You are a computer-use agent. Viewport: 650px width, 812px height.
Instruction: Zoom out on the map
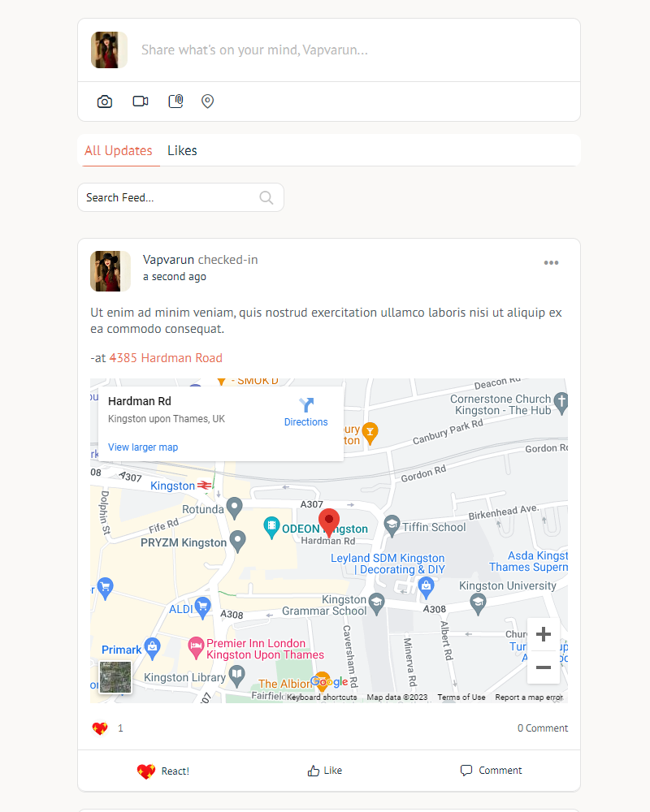point(544,667)
